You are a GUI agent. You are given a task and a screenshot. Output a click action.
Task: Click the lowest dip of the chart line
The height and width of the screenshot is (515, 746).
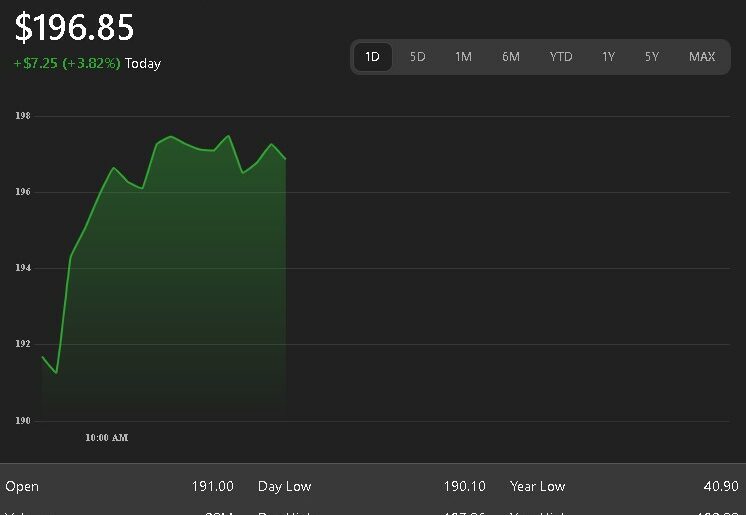tap(56, 372)
